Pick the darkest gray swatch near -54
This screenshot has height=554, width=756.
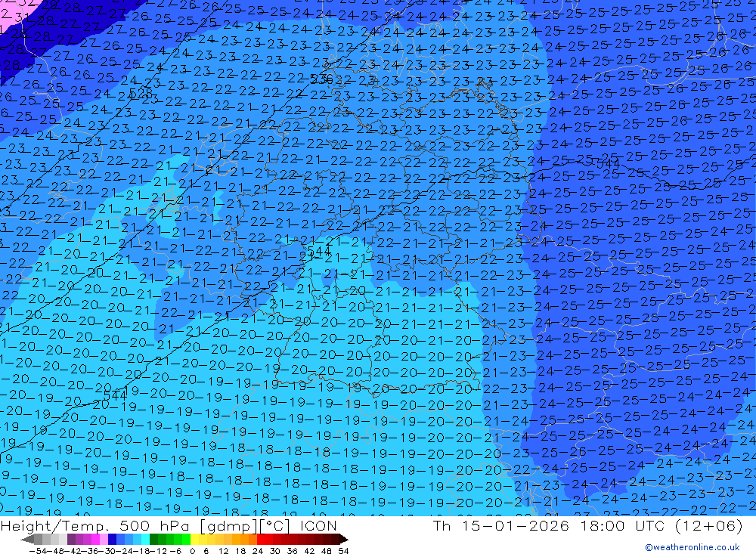click(38, 540)
